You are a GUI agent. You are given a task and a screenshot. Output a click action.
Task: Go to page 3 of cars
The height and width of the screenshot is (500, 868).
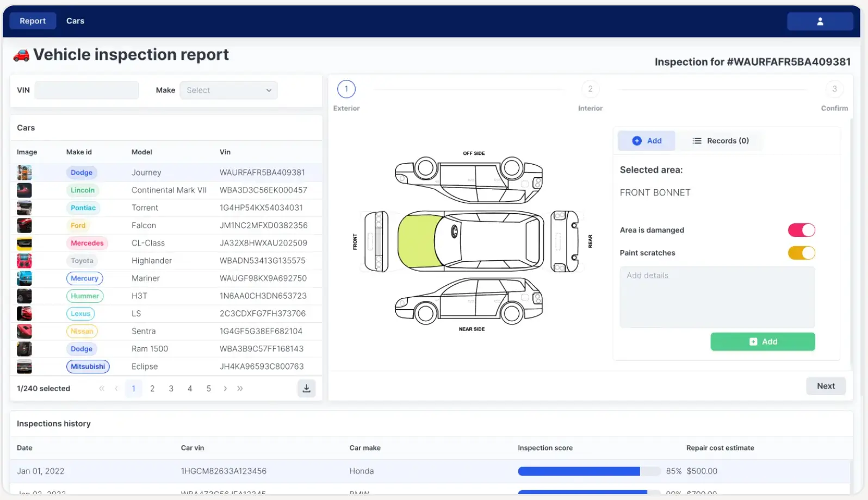coord(171,389)
